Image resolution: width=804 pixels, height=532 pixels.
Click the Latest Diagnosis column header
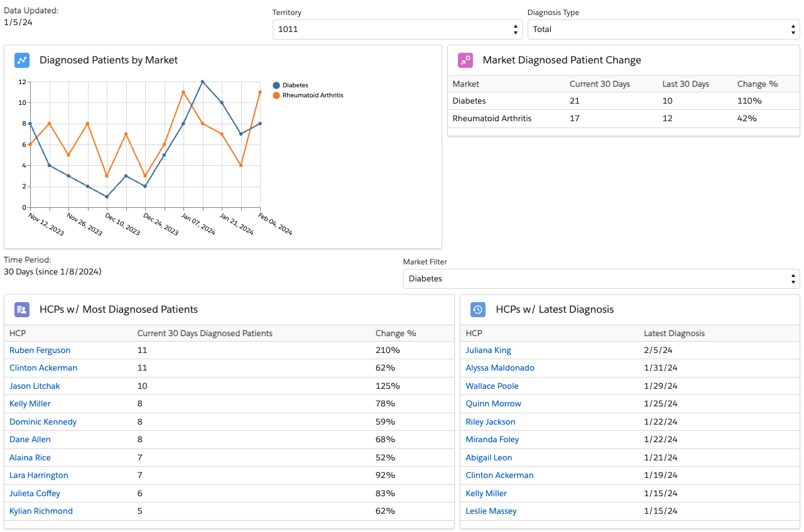coord(674,334)
